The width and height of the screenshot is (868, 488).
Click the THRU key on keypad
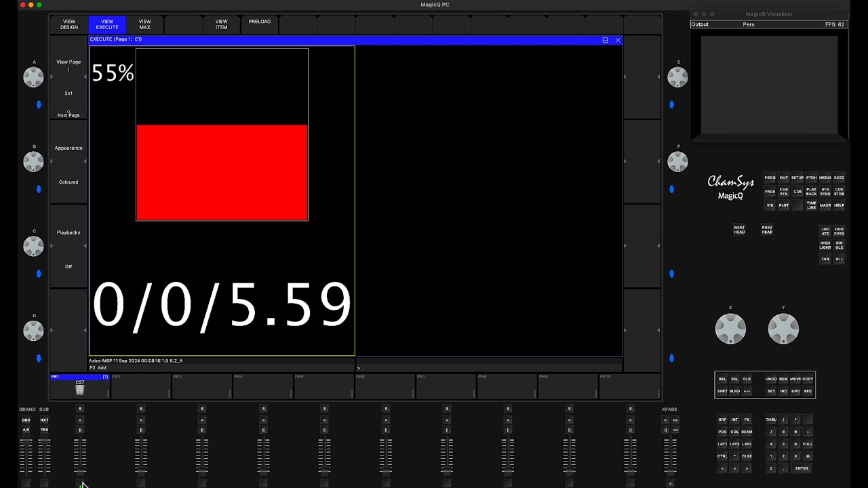[771, 420]
